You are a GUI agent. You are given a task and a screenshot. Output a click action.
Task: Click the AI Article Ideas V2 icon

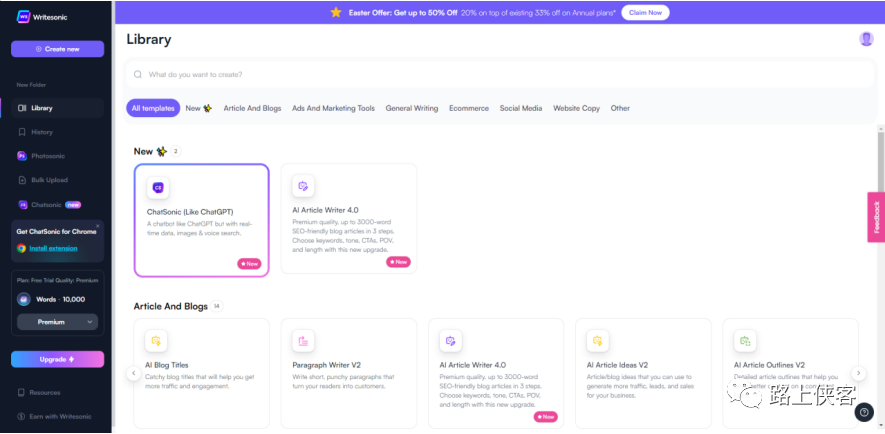(598, 341)
